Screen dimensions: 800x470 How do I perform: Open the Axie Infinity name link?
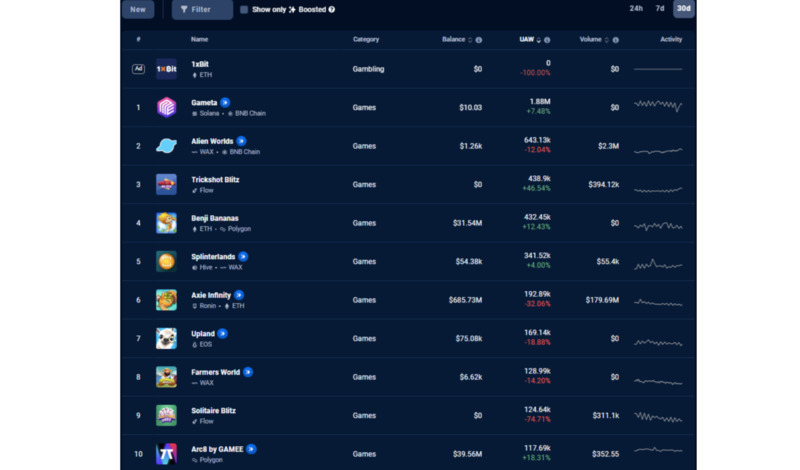[211, 295]
